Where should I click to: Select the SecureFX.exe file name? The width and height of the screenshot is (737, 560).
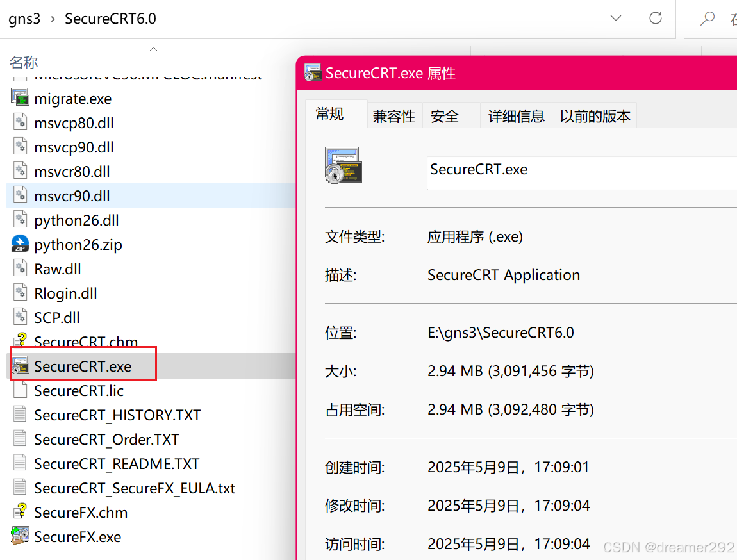tap(78, 537)
